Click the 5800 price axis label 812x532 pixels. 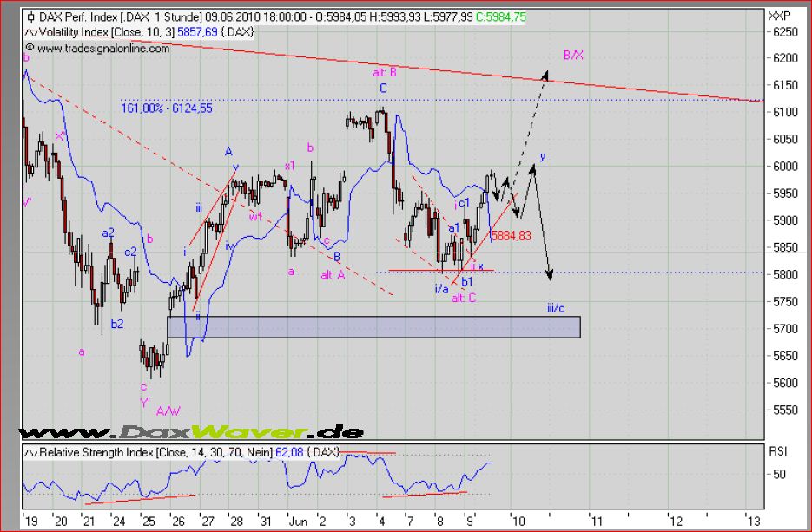click(786, 275)
